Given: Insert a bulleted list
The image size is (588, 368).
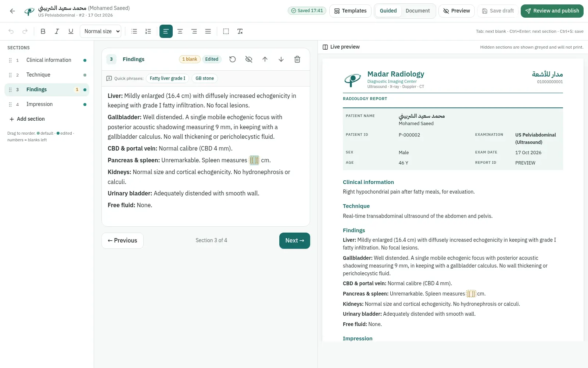Looking at the screenshot, I should click(134, 31).
